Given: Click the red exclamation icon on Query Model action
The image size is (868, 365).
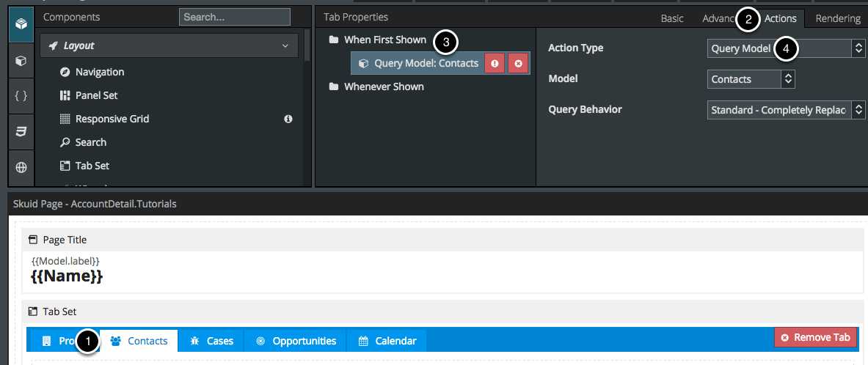Looking at the screenshot, I should point(495,64).
